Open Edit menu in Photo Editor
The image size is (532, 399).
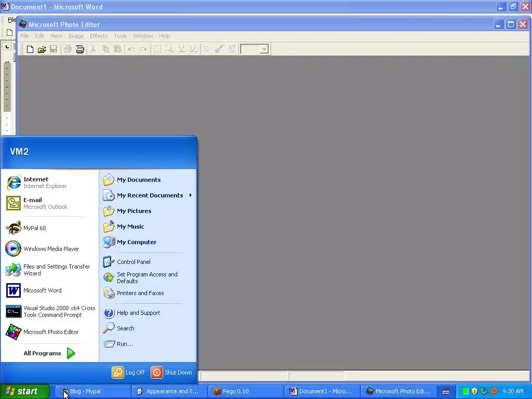coord(39,36)
